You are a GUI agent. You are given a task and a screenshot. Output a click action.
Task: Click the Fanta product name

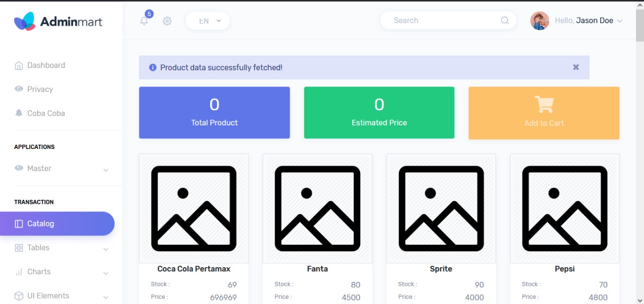point(317,269)
